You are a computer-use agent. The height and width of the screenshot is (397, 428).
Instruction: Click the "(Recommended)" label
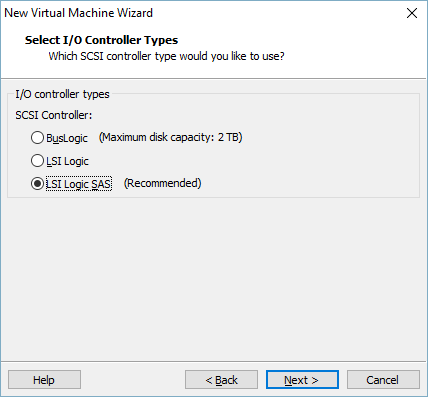(163, 183)
